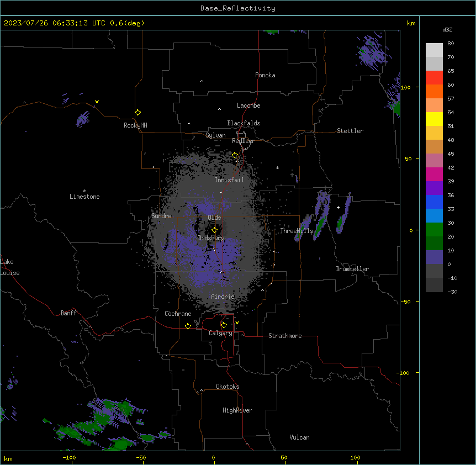Click the Sundre town label
Image resolution: width=476 pixels, height=465 pixels.
[x=161, y=216]
